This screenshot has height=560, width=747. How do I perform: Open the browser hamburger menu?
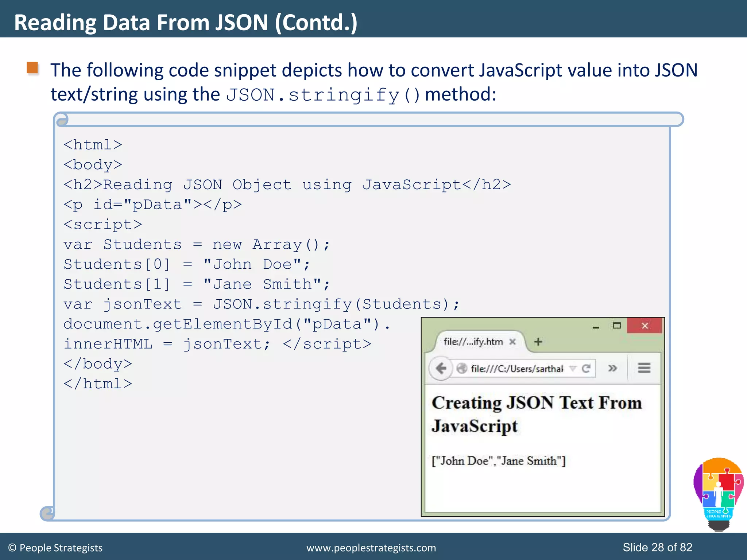click(x=644, y=368)
